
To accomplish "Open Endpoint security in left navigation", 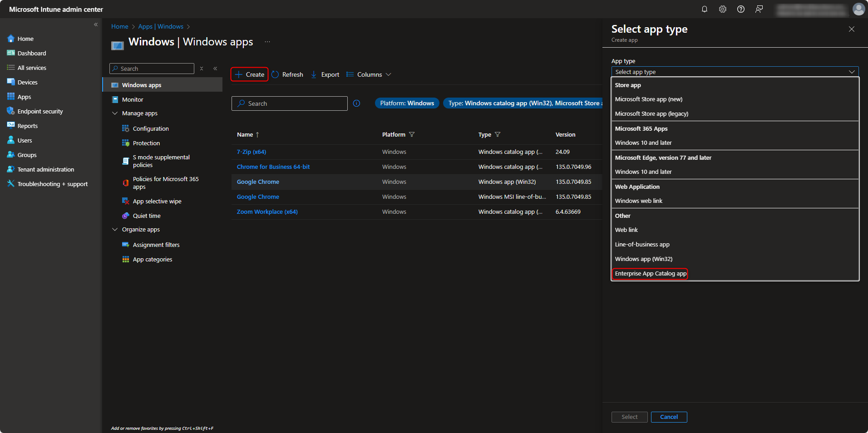I will click(x=40, y=111).
